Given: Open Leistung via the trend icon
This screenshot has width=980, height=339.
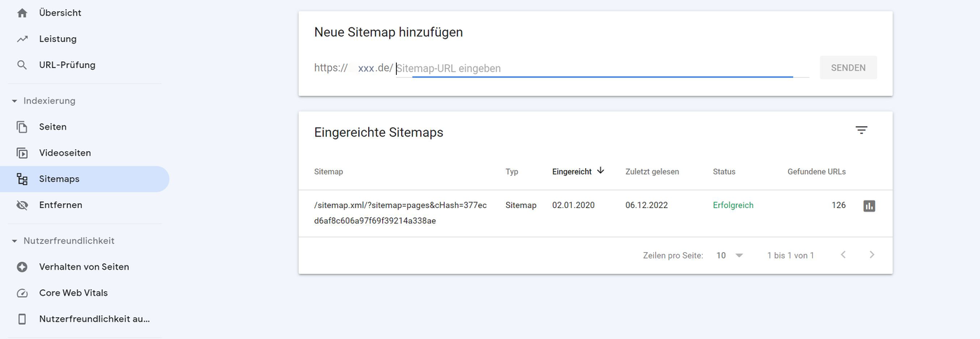Looking at the screenshot, I should point(22,39).
